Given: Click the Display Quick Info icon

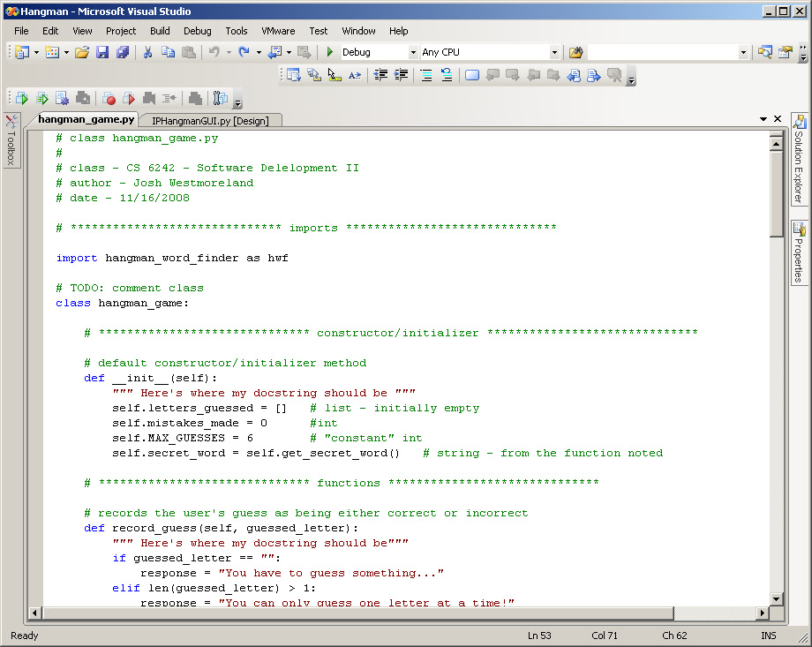Looking at the screenshot, I should (x=334, y=75).
